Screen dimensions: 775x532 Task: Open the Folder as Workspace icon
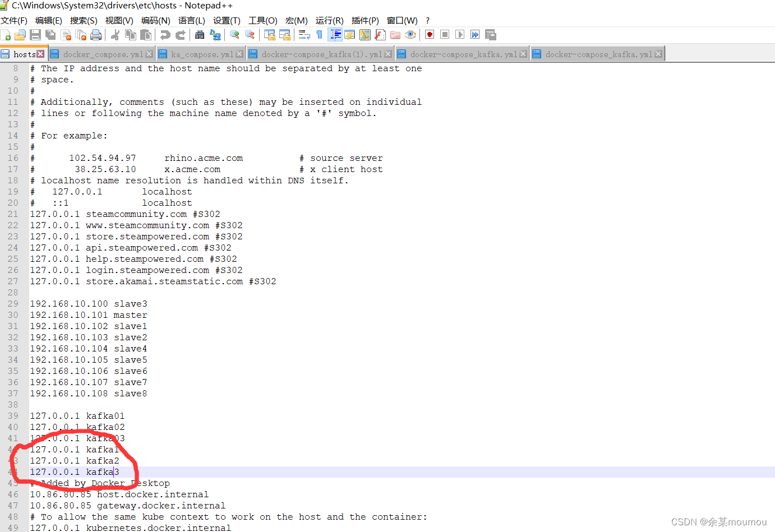395,35
